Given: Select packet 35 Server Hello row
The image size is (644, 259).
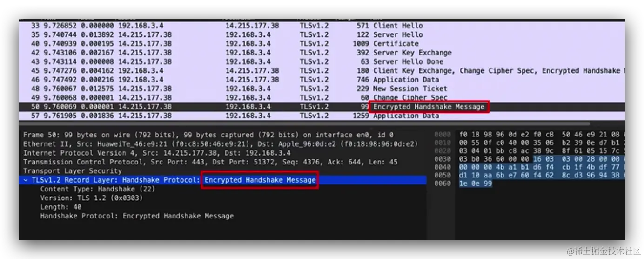Looking at the screenshot, I should pyautogui.click(x=322, y=34).
